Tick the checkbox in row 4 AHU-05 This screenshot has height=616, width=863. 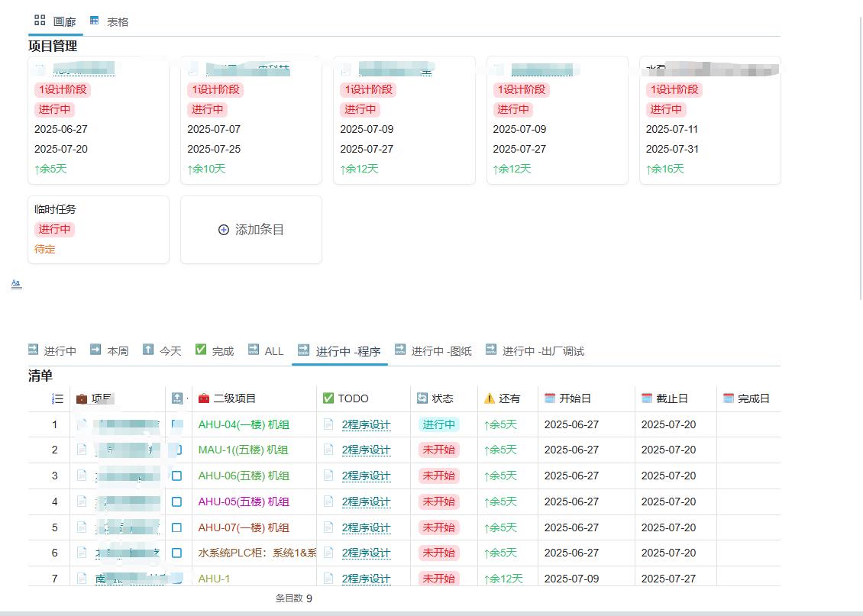[x=176, y=502]
